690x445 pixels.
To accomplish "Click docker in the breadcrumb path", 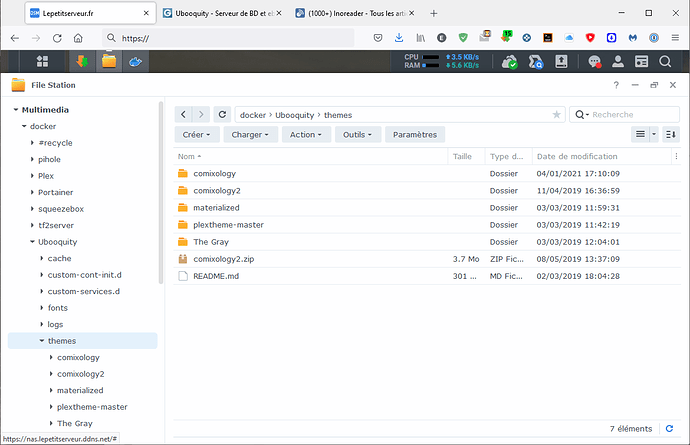I will pyautogui.click(x=253, y=115).
